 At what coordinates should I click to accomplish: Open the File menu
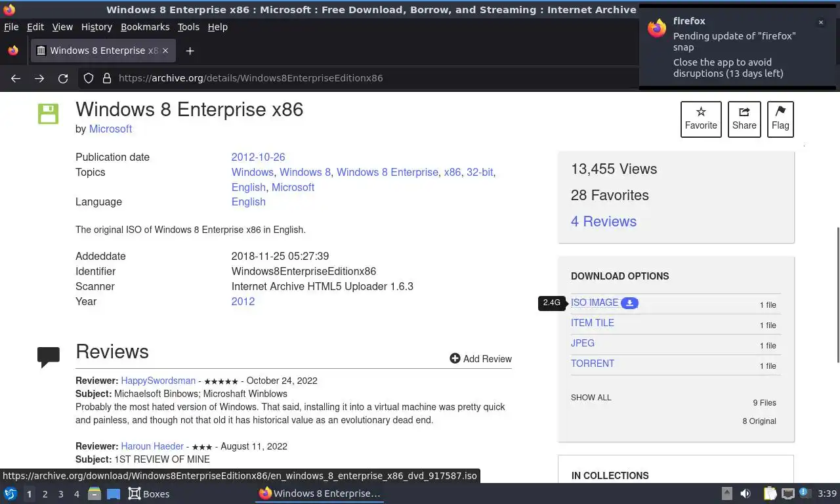coord(11,27)
